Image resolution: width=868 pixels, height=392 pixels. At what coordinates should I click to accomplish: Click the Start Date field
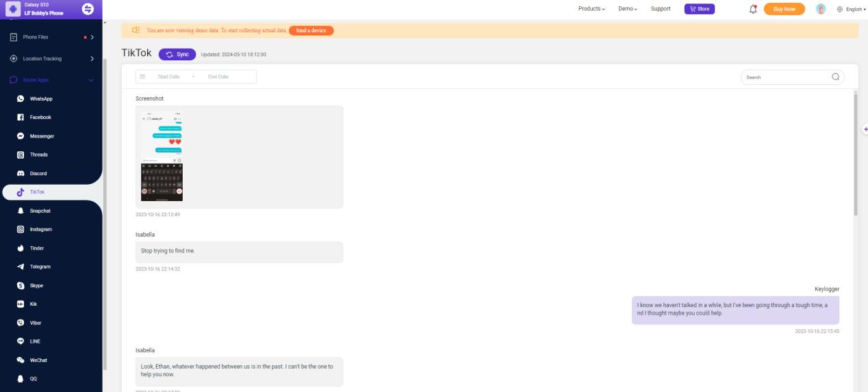click(169, 77)
